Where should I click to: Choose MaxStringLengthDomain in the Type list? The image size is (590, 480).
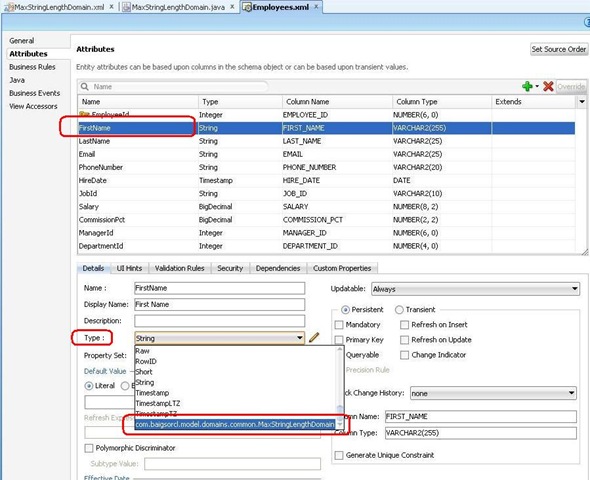(x=235, y=424)
